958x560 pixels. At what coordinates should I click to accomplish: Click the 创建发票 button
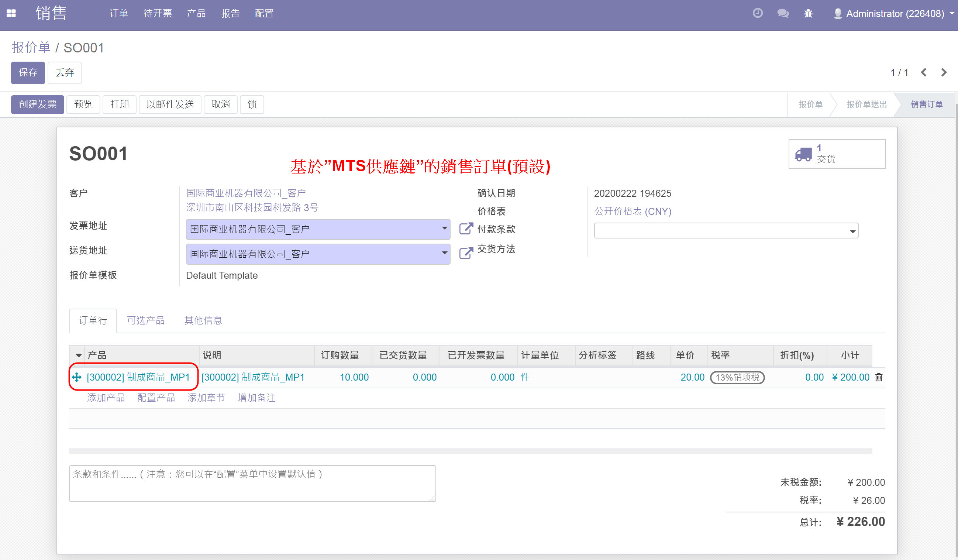37,104
